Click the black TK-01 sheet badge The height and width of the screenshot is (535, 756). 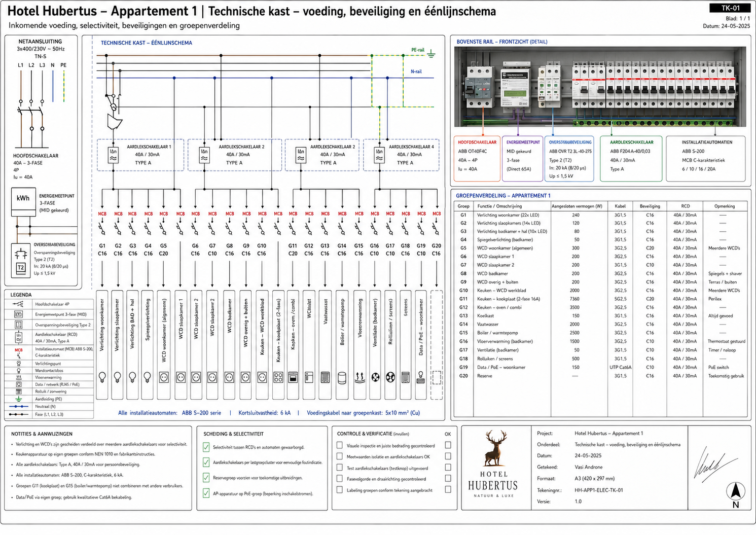[x=731, y=8]
